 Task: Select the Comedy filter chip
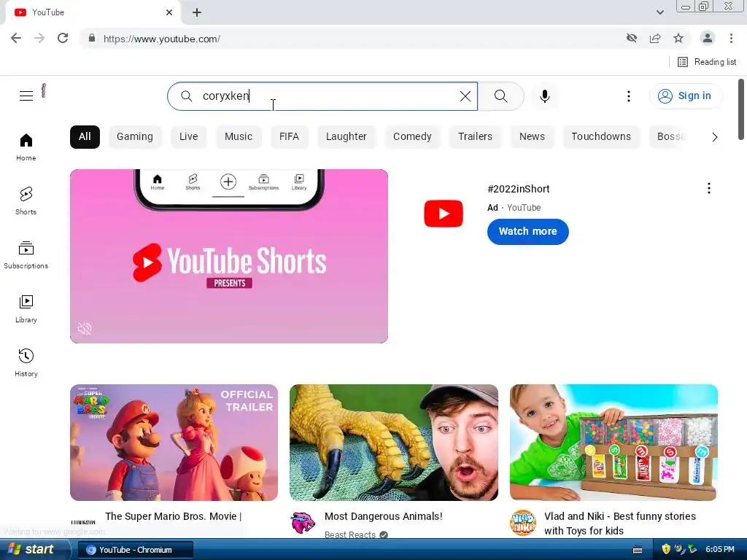click(412, 136)
